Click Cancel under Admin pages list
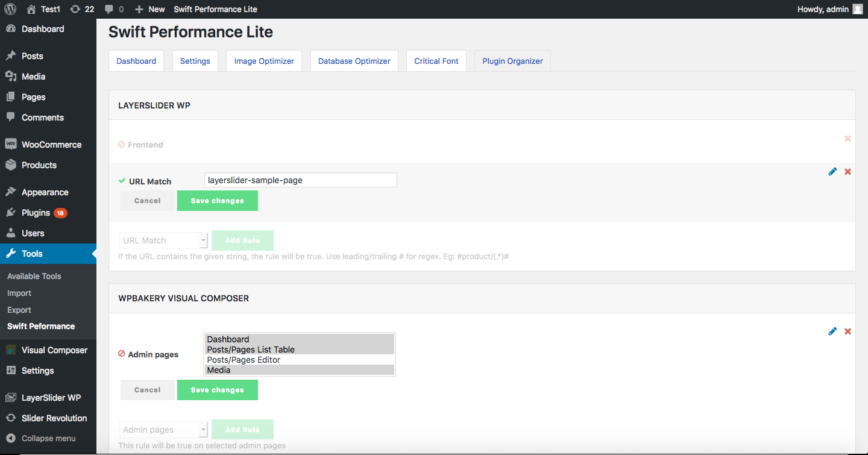Screen dimensions: 868x455 click(147, 390)
